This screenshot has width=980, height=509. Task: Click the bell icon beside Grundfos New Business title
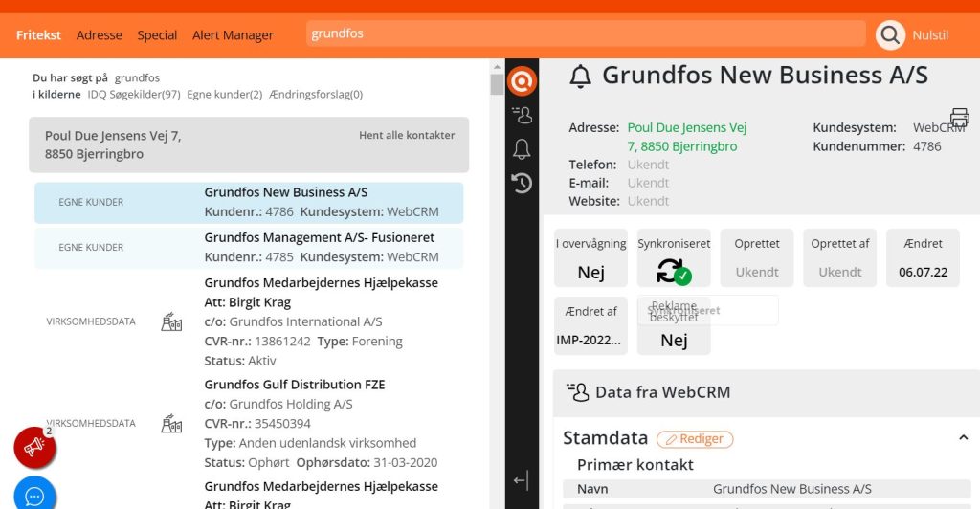[581, 77]
